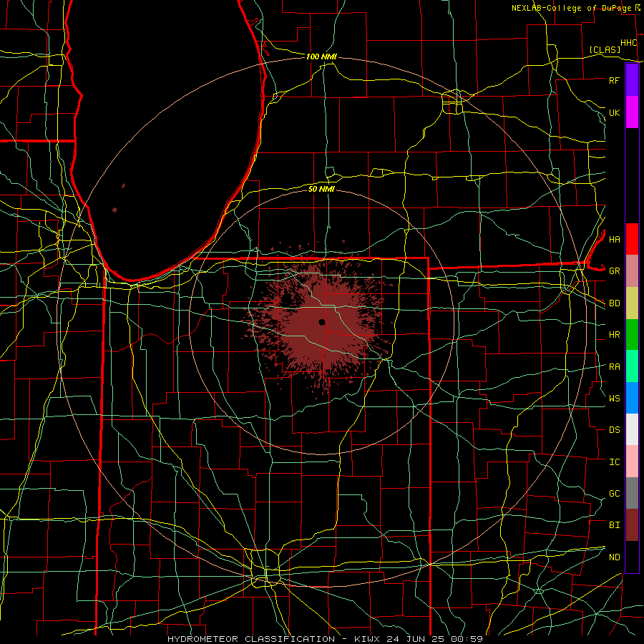The width and height of the screenshot is (644, 644).
Task: Click the HA red legend swatch
Action: click(x=632, y=239)
